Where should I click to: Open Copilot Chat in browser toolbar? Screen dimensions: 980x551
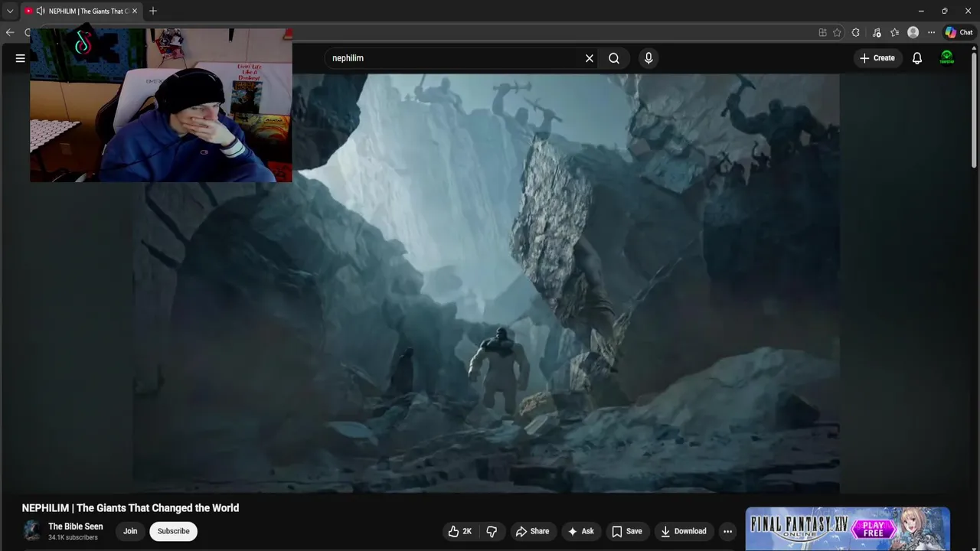pos(959,32)
